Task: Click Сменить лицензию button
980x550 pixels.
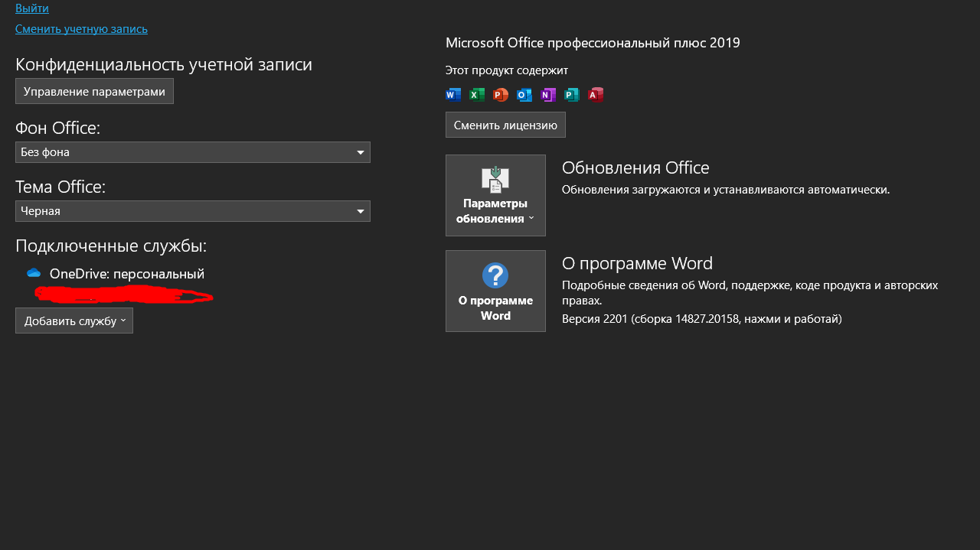Action: pos(505,125)
